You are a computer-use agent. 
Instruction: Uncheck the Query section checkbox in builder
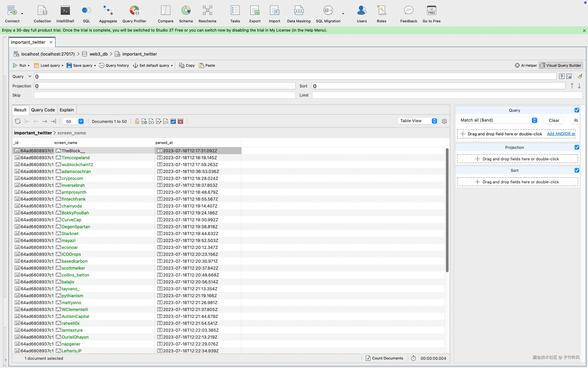pos(577,110)
